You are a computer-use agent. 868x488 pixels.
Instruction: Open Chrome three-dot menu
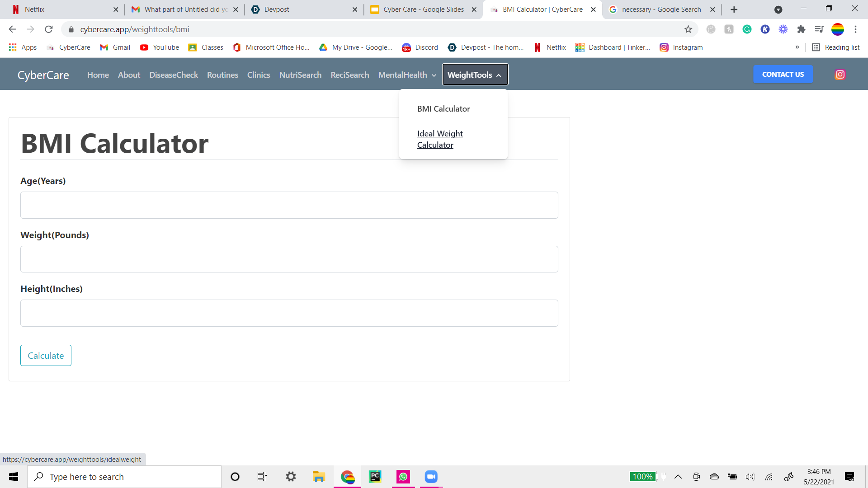pos(855,29)
